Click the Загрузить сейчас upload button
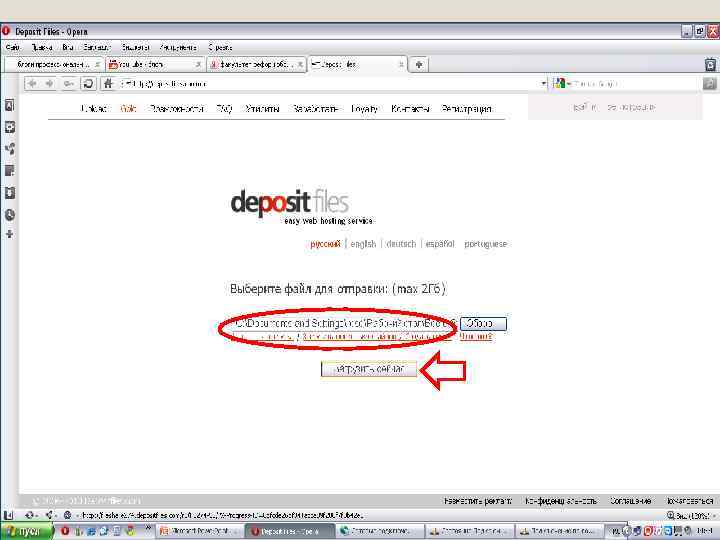The image size is (720, 540). (x=369, y=369)
